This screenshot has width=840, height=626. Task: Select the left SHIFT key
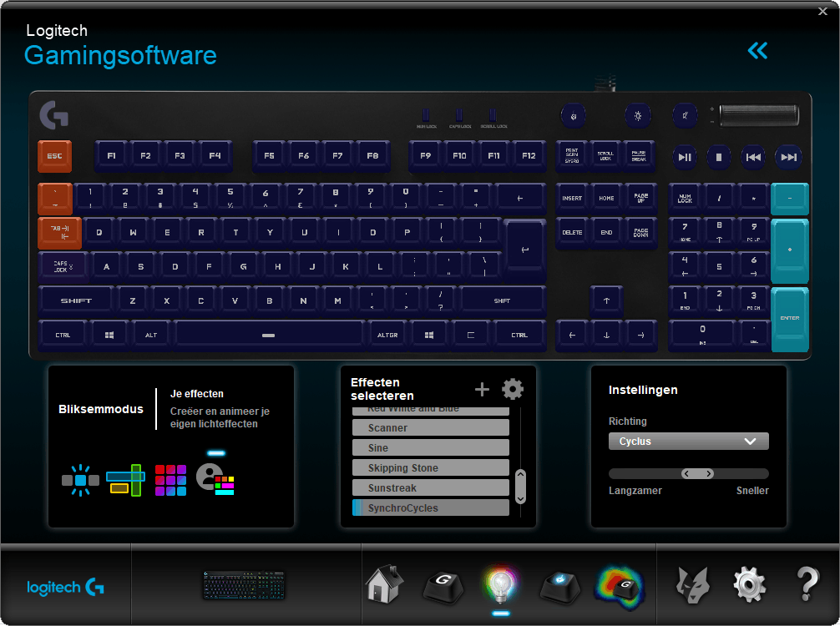[x=76, y=301]
